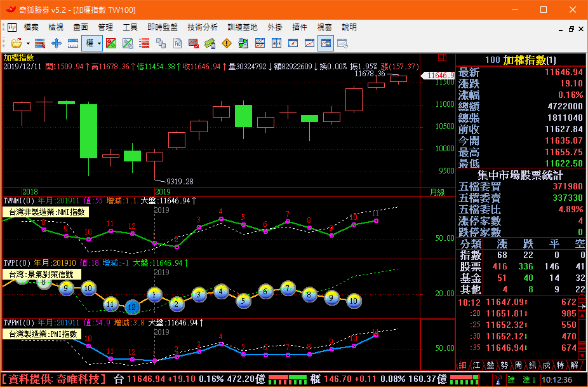Open the Fib Fibonacci document tool

pos(177,44)
